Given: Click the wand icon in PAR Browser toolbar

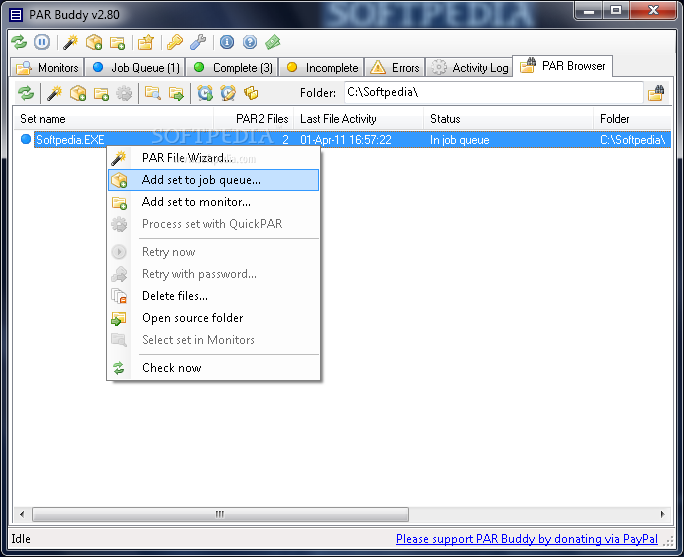Looking at the screenshot, I should pyautogui.click(x=55, y=93).
